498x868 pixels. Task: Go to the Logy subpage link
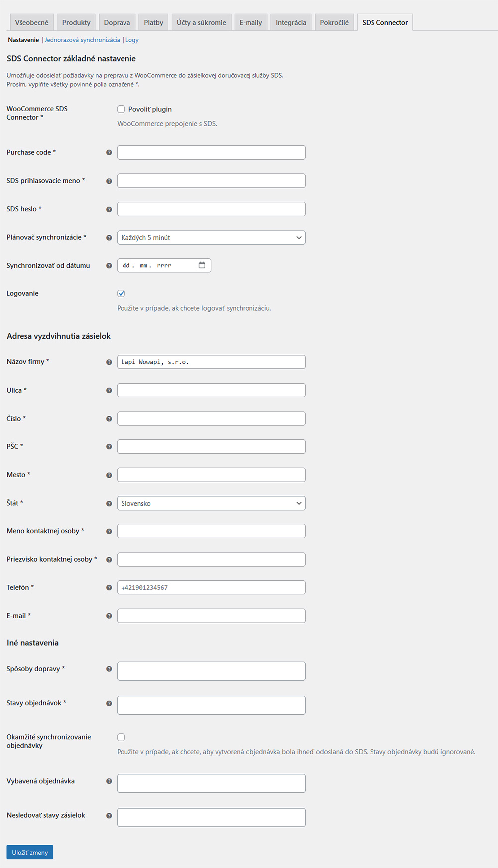pyautogui.click(x=132, y=40)
